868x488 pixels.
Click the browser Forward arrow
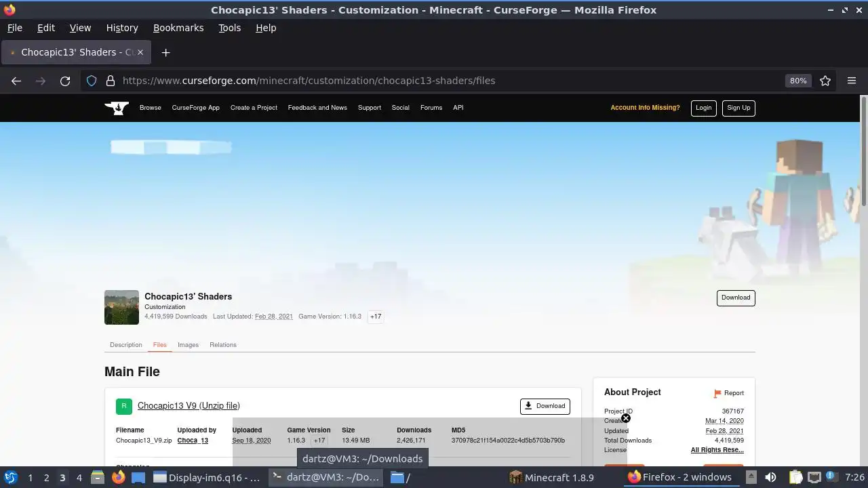[41, 81]
